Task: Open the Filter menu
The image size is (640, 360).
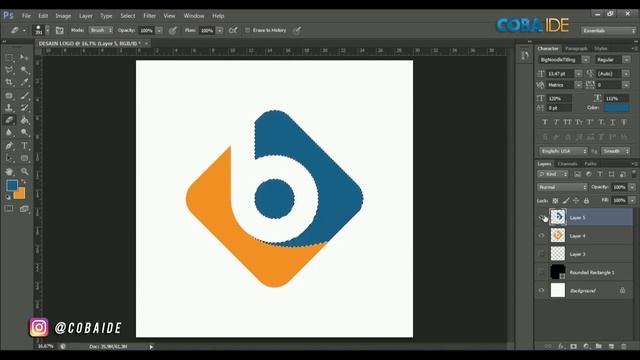Action: click(x=149, y=16)
